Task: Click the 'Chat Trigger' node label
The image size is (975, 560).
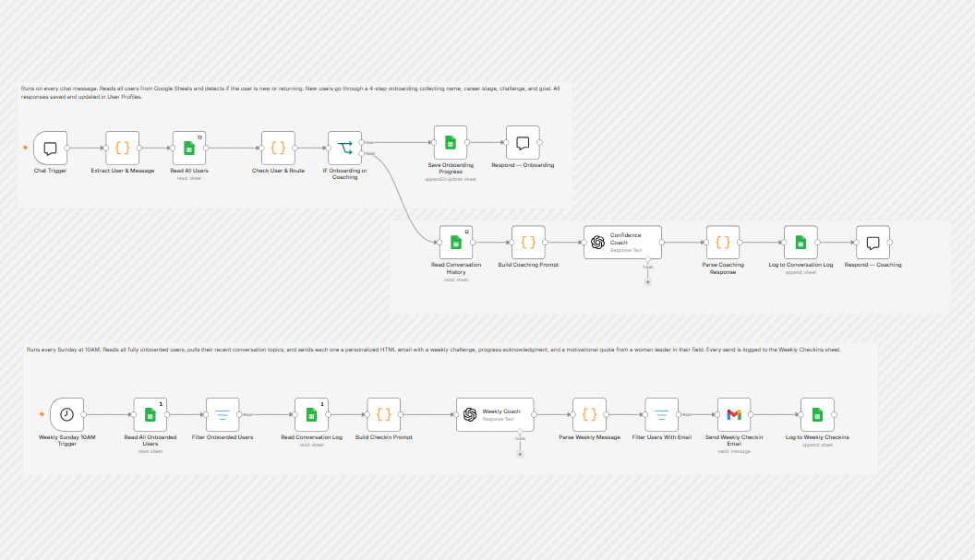Action: (x=51, y=171)
